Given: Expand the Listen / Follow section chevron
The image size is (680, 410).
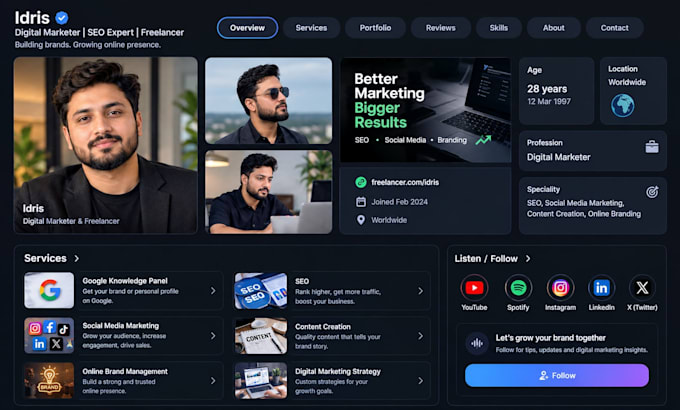Looking at the screenshot, I should click(528, 259).
